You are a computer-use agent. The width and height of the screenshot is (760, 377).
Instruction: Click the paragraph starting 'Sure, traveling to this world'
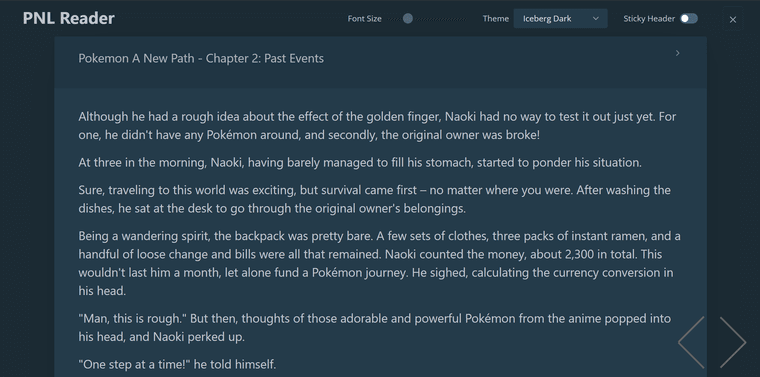point(375,199)
